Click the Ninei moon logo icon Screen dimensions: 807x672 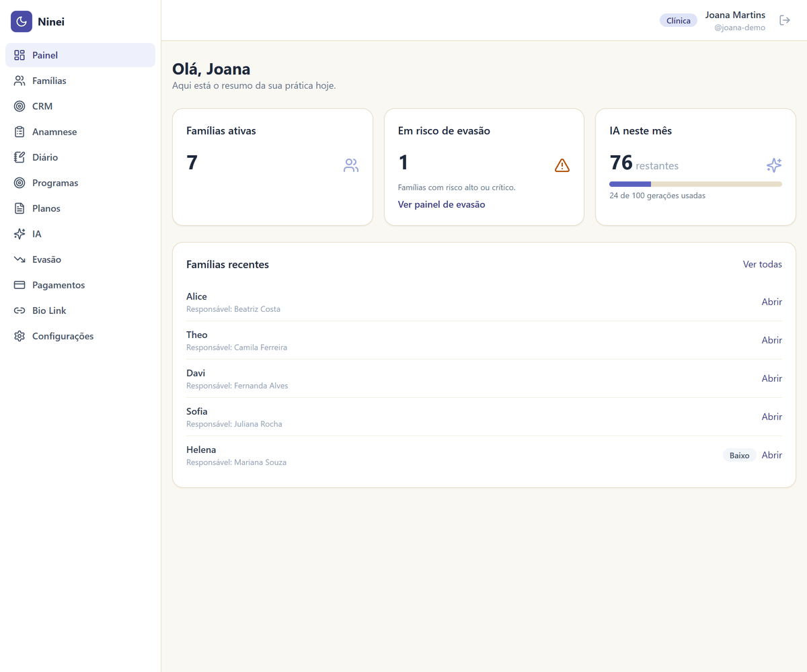[x=22, y=22]
